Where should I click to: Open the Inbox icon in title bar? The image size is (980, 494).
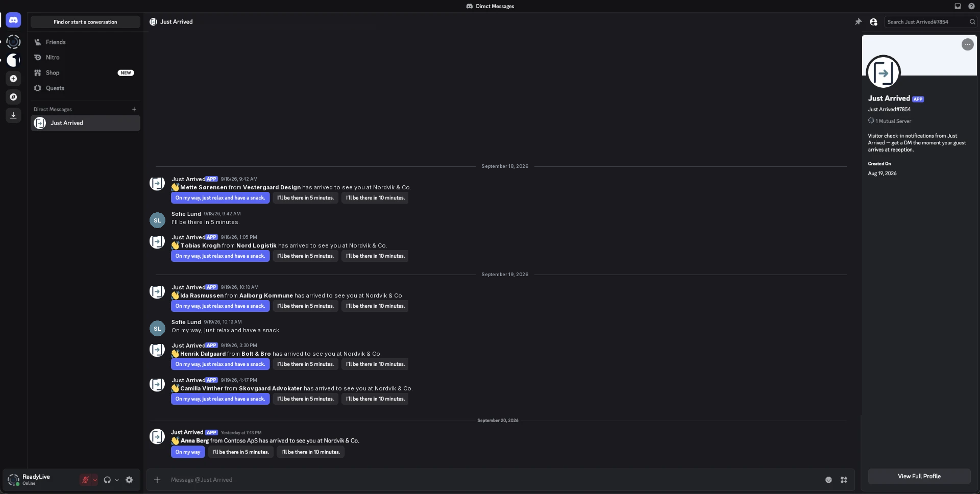pyautogui.click(x=958, y=6)
